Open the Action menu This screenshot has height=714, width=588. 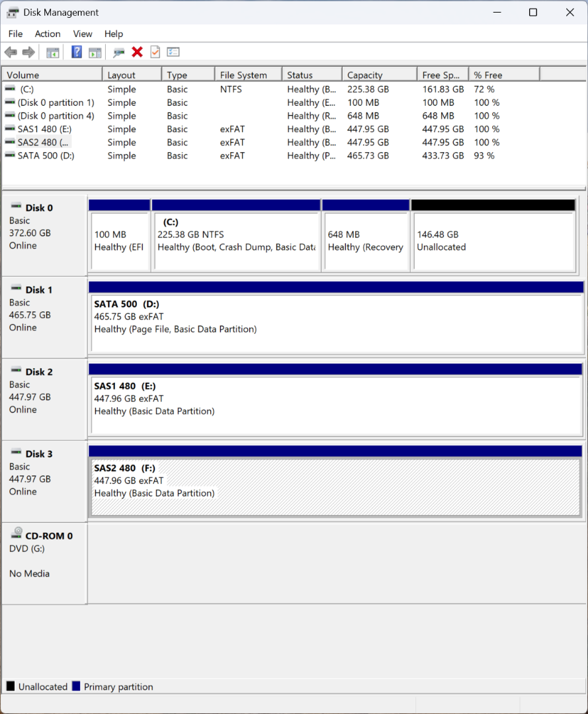coord(48,34)
